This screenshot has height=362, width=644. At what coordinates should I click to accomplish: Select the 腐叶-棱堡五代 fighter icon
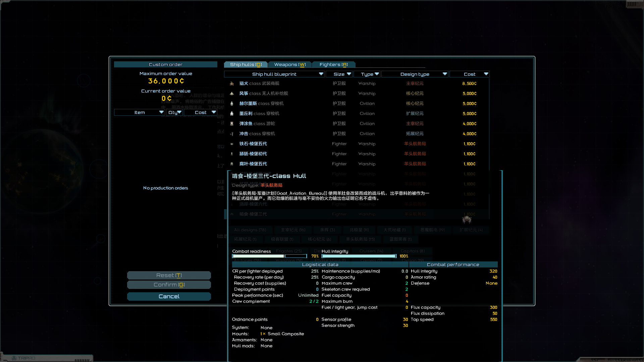(232, 164)
